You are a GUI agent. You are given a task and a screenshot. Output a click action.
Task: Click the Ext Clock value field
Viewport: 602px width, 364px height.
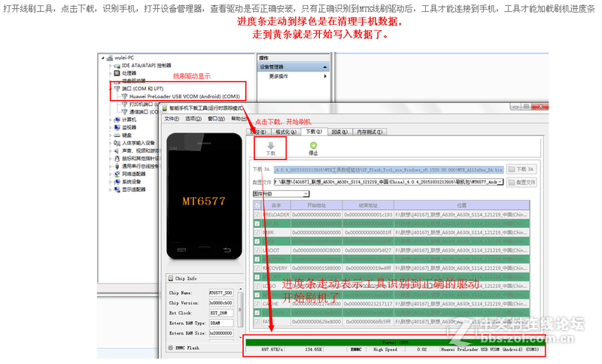pos(221,313)
